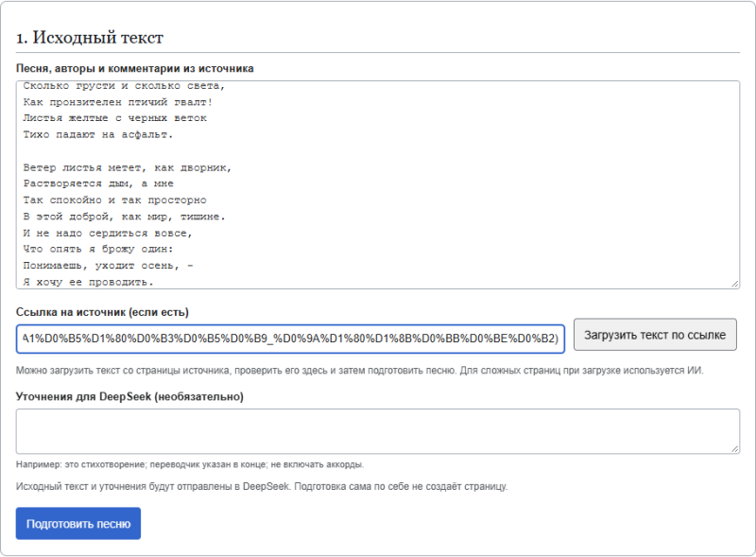The image size is (756, 557).
Task: Focus the source link URL field
Action: tap(290, 339)
